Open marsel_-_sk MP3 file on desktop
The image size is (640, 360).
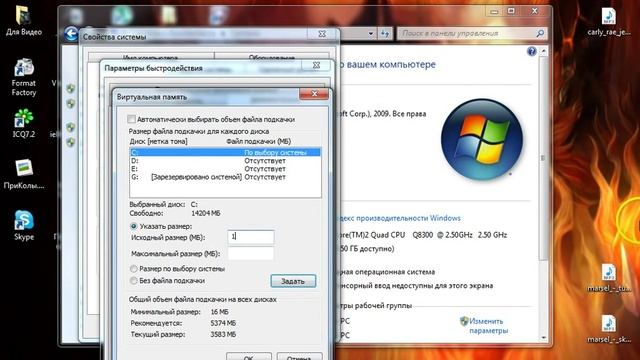(x=609, y=329)
